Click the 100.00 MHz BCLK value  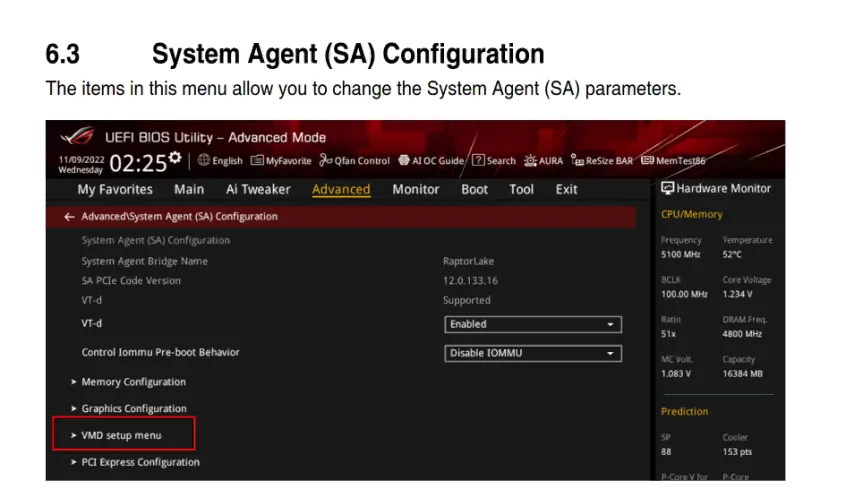coord(684,295)
